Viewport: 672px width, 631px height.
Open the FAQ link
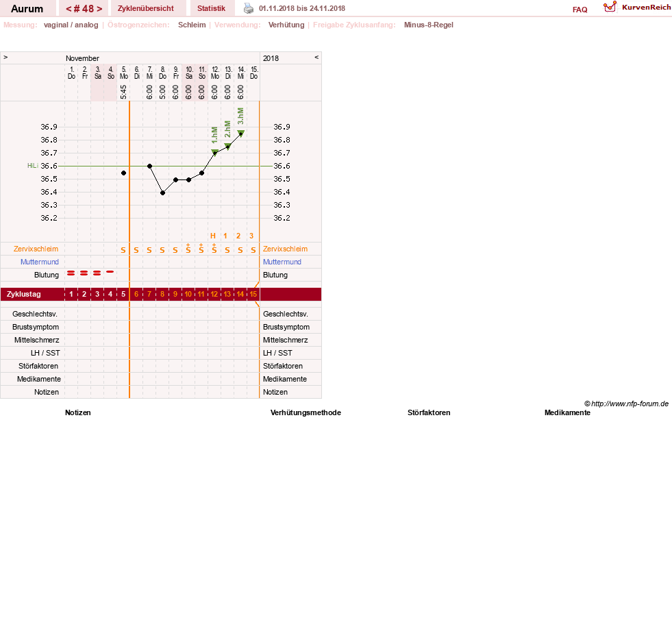pyautogui.click(x=580, y=10)
